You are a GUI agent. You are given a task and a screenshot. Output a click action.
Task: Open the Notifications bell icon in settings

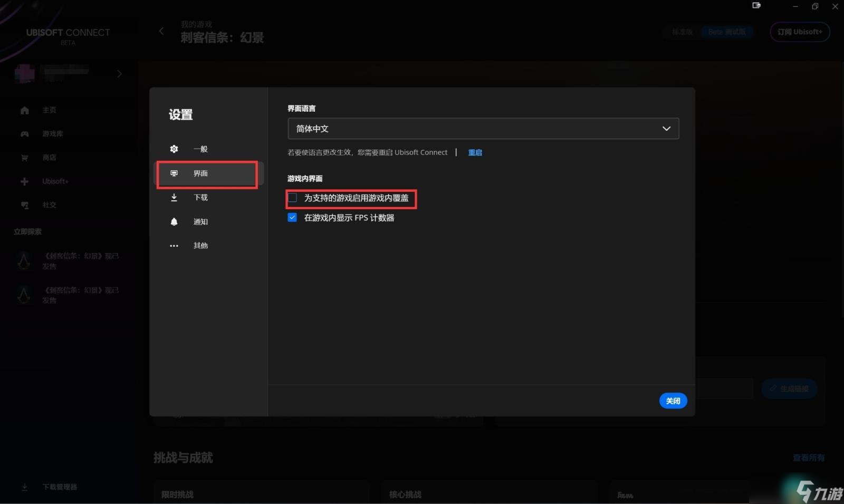click(x=174, y=221)
